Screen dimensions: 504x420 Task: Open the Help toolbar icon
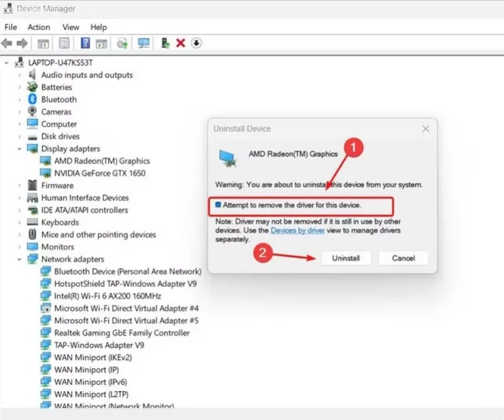(x=85, y=43)
